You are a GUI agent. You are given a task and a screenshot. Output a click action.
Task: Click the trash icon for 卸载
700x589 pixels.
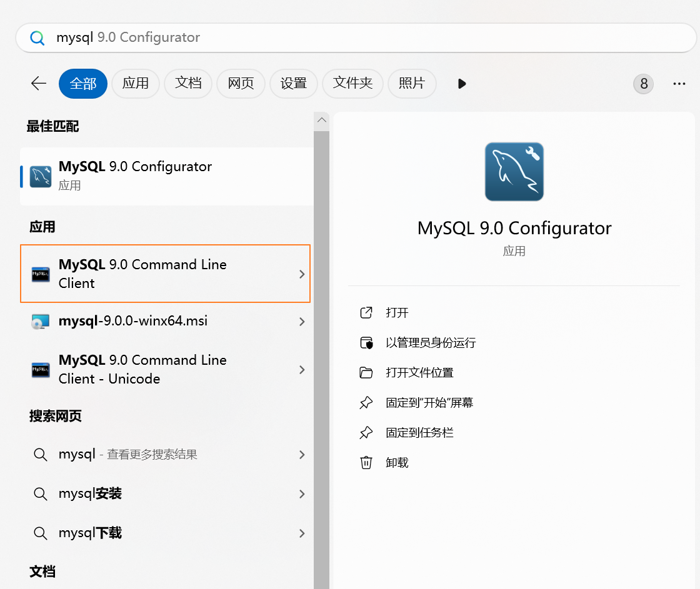tap(366, 462)
